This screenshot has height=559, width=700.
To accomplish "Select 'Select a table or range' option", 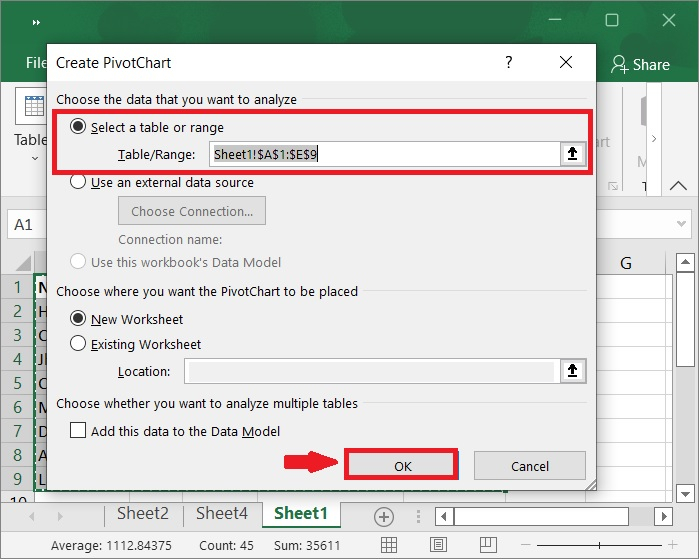I will pos(78,127).
